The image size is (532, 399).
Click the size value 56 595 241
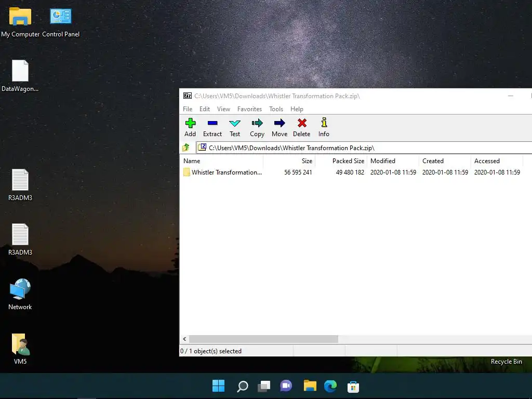click(x=298, y=172)
